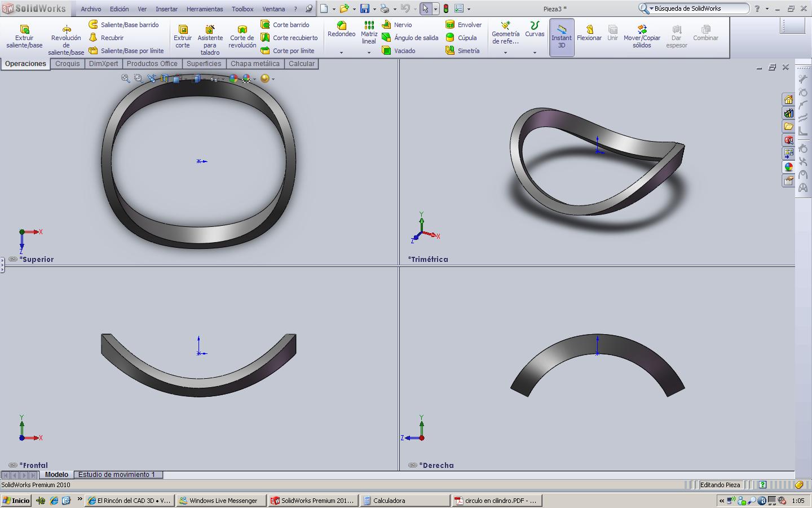Click Saliente/Base por límite
Image resolution: width=812 pixels, height=508 pixels.
(126, 51)
